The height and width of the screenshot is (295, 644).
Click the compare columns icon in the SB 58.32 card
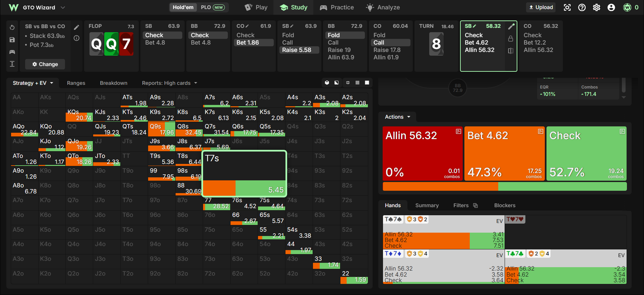(511, 51)
